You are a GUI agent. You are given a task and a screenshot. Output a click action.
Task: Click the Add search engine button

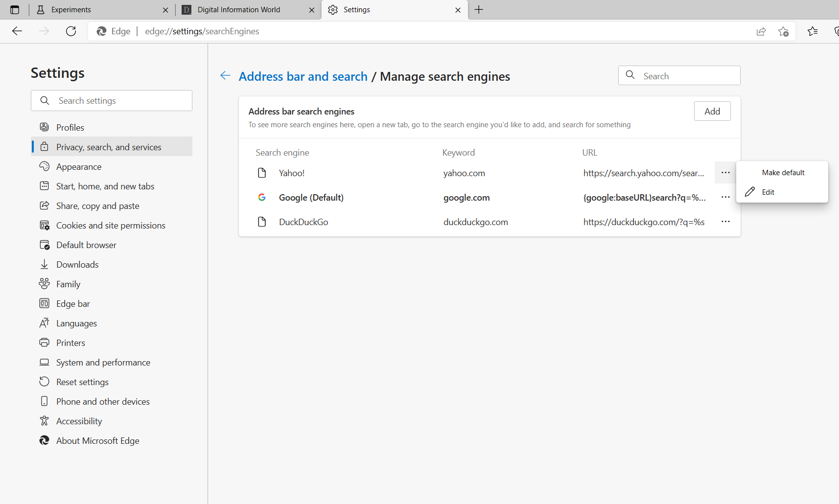712,111
